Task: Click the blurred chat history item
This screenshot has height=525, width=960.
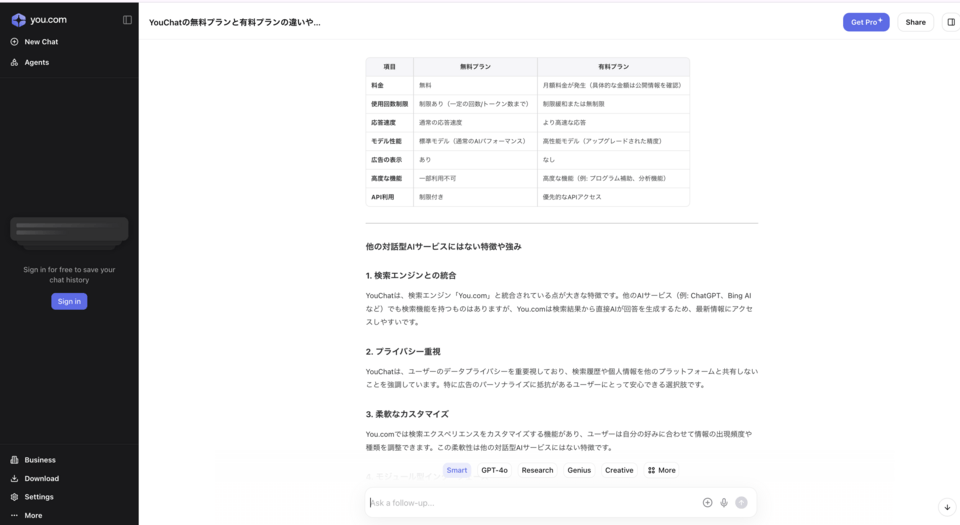Action: tap(69, 229)
